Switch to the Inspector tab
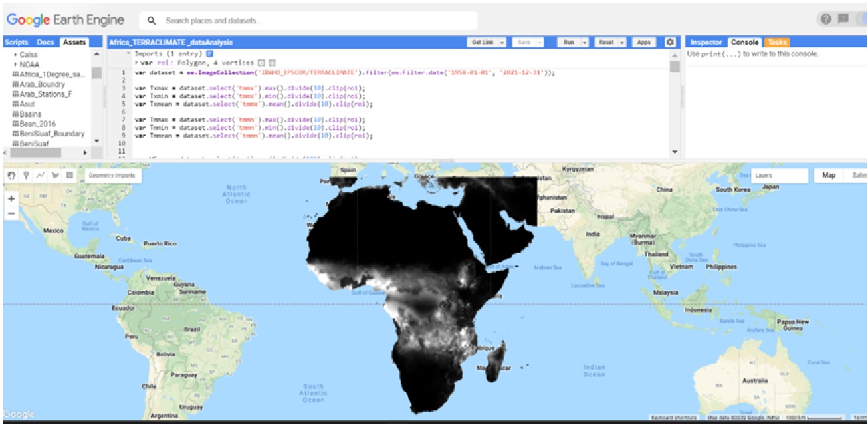Image resolution: width=868 pixels, height=427 pixels. [x=706, y=42]
